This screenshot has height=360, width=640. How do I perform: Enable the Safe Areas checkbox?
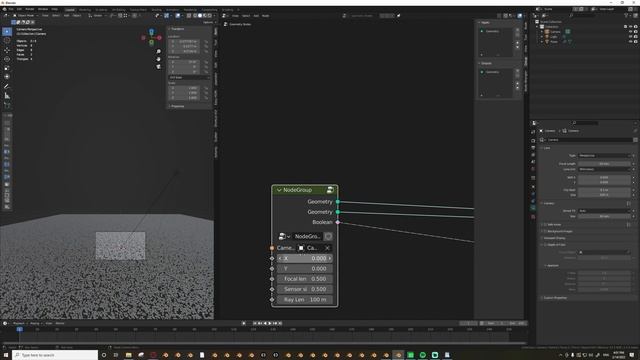point(545,224)
